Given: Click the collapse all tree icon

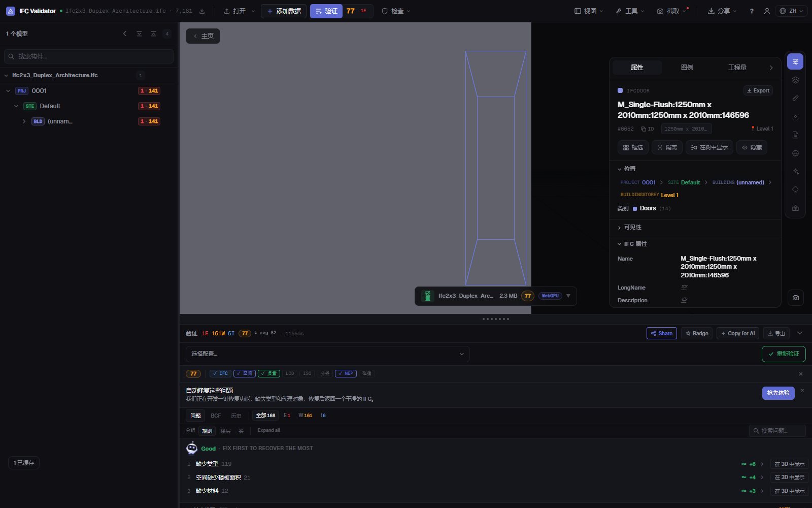Looking at the screenshot, I should 153,34.
